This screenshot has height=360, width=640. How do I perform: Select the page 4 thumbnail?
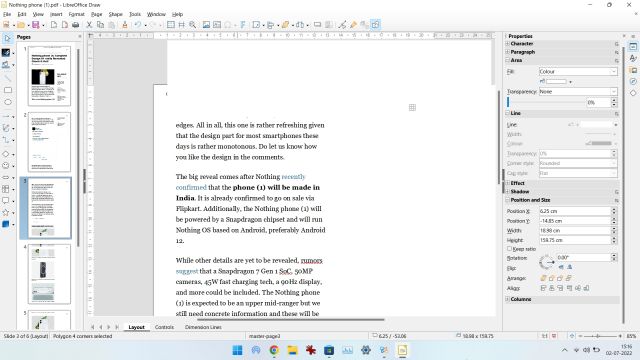[49, 274]
